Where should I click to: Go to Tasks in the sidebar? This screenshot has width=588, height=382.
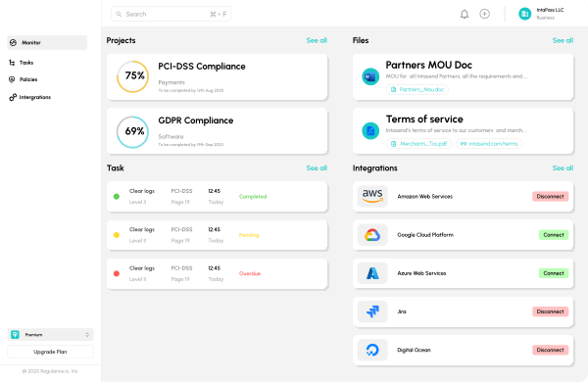pos(26,63)
